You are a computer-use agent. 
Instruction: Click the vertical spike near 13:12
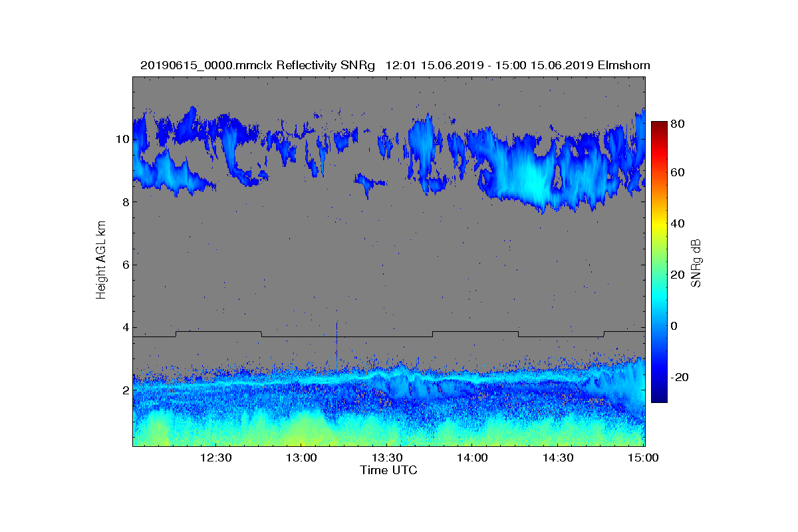[336, 347]
